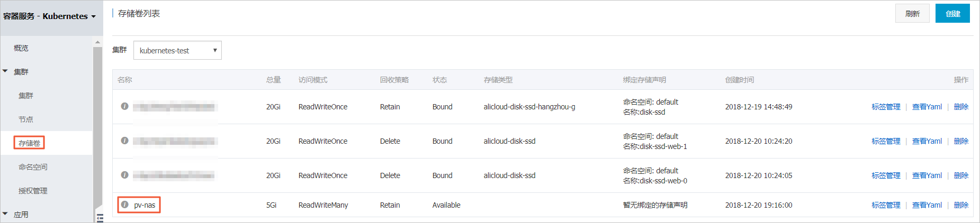Expand the 应用 group in sidebar
Viewport: 980px width, 223px height.
point(5,214)
